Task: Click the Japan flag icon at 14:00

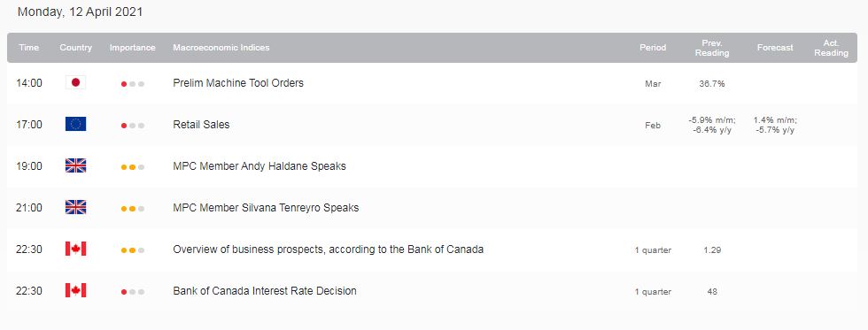Action: [76, 83]
